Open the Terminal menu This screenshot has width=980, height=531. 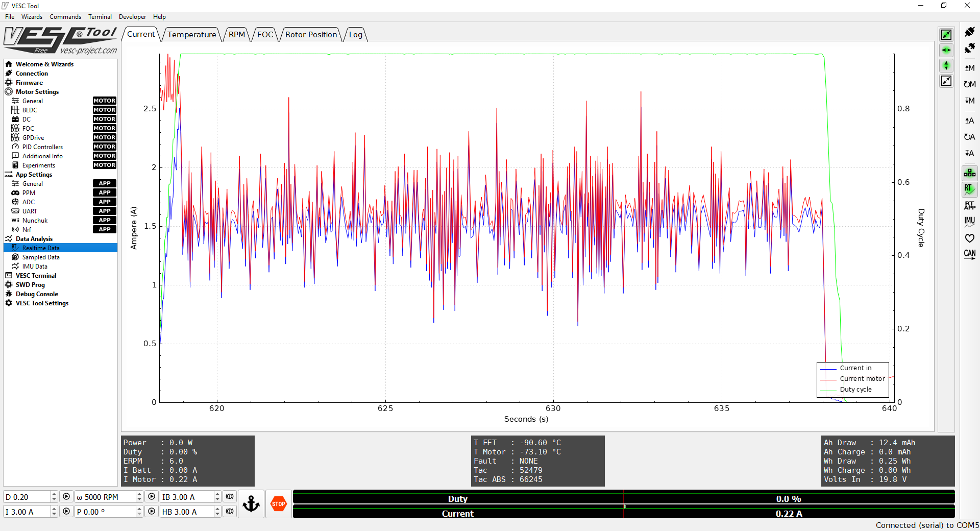coord(100,17)
